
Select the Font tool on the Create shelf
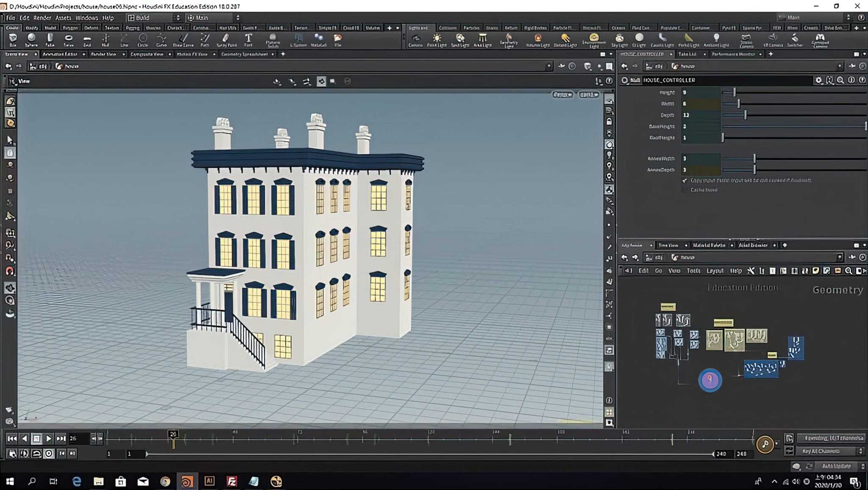click(x=248, y=39)
